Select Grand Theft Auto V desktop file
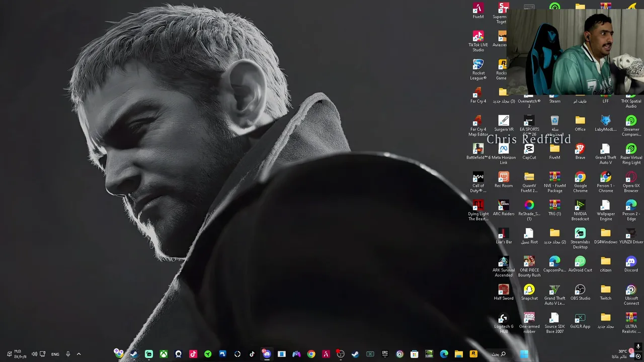The height and width of the screenshot is (362, 644). pyautogui.click(x=606, y=154)
